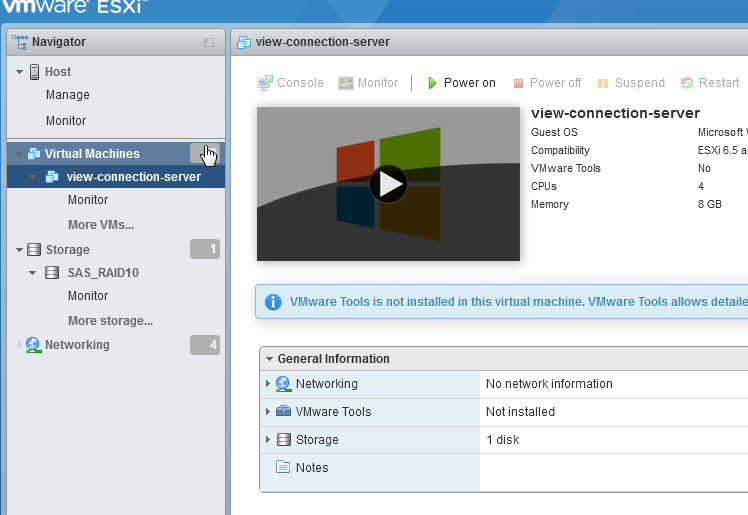
Task: Click the Virtual Machines icon in navigator
Action: 34,154
